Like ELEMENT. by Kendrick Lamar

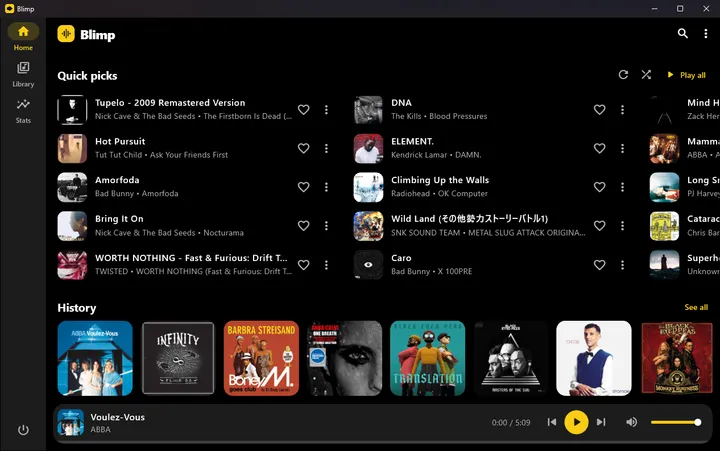599,148
